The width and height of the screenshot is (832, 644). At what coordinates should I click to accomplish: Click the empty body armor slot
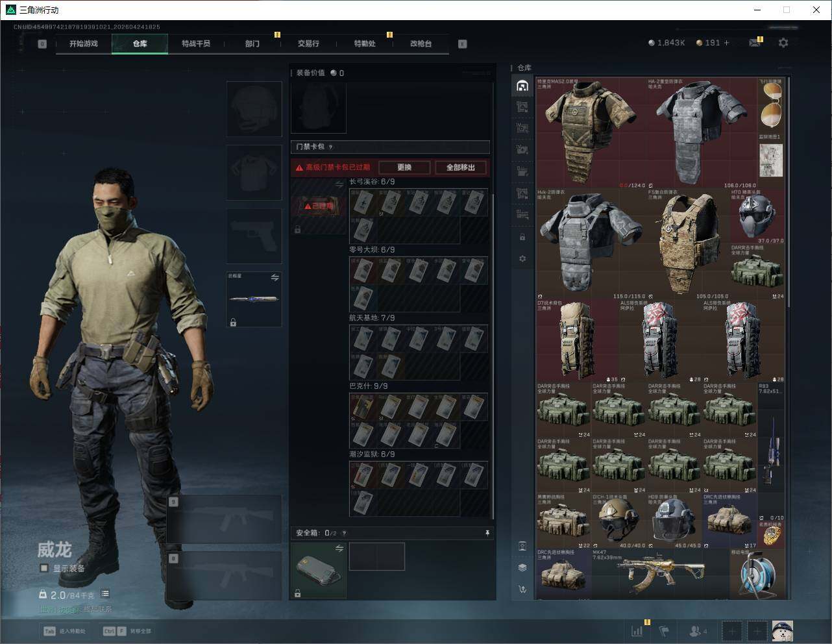point(254,173)
